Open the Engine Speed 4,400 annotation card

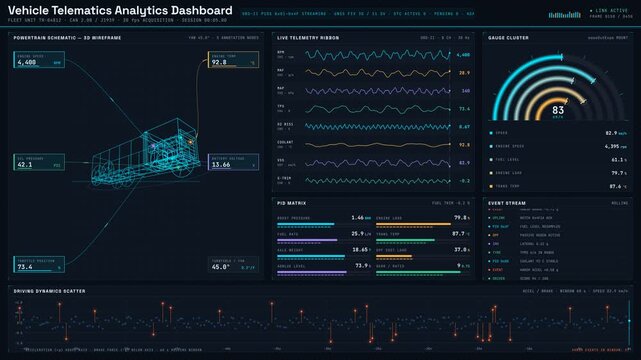39,60
